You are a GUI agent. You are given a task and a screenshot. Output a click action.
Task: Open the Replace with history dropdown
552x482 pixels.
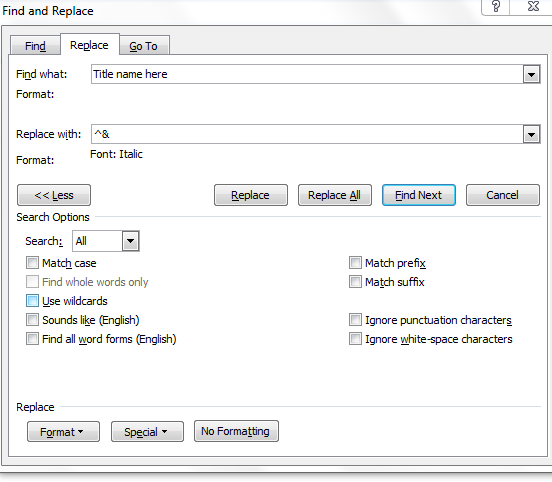click(x=531, y=134)
